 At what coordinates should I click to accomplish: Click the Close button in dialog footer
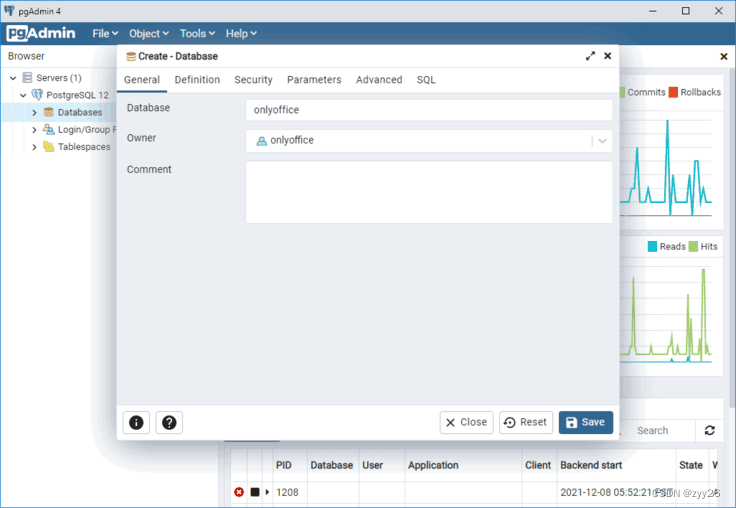click(x=467, y=423)
